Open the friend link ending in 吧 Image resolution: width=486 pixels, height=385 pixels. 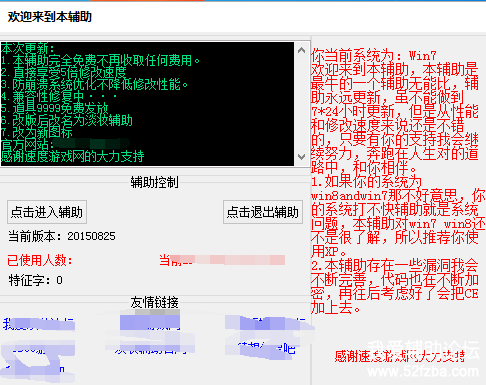(267, 349)
